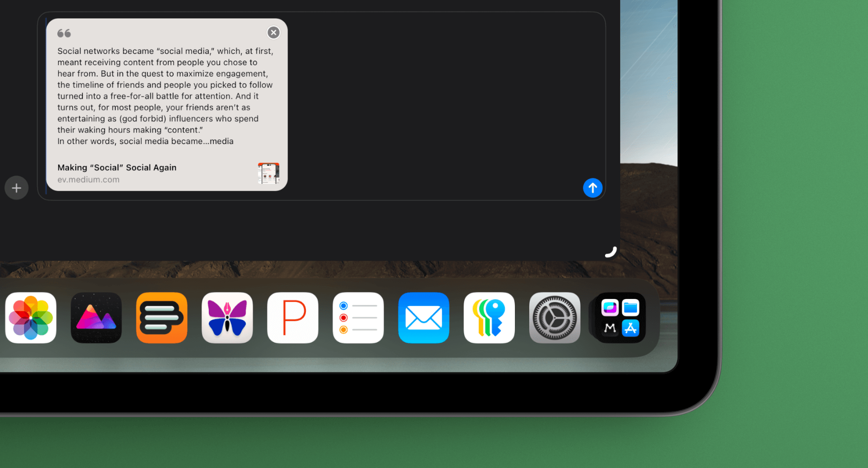Click the "Making “Social” Social Again" title
This screenshot has width=868, height=468.
coord(117,168)
